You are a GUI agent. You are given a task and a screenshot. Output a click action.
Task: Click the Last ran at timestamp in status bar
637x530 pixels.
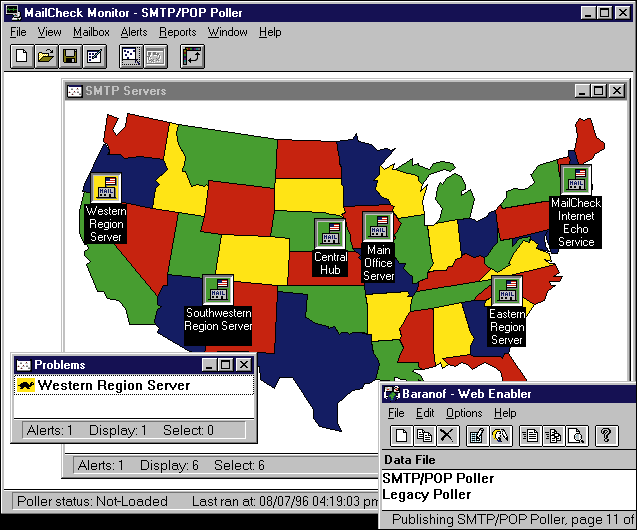point(285,501)
